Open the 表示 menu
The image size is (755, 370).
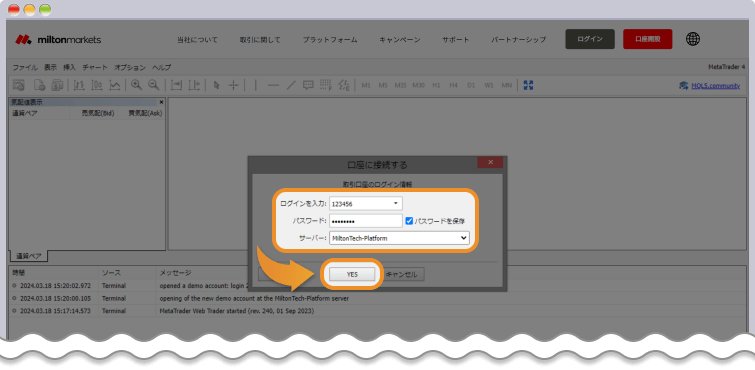pos(51,67)
